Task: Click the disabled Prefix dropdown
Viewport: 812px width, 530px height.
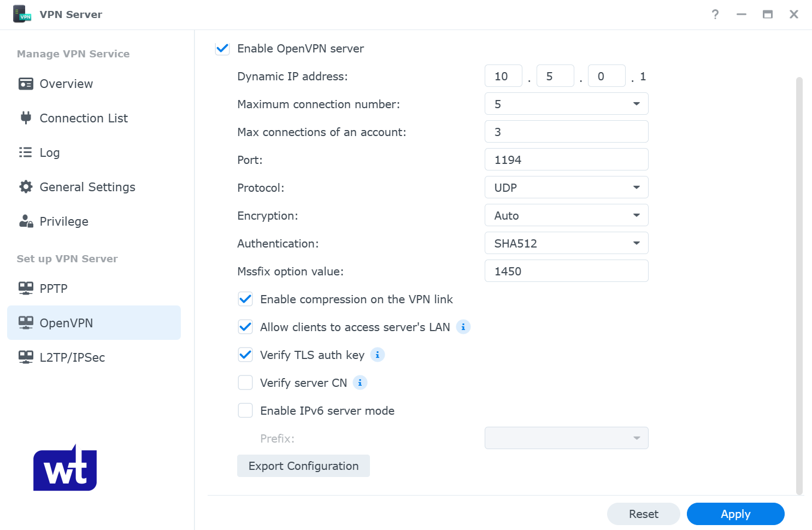Action: click(566, 438)
